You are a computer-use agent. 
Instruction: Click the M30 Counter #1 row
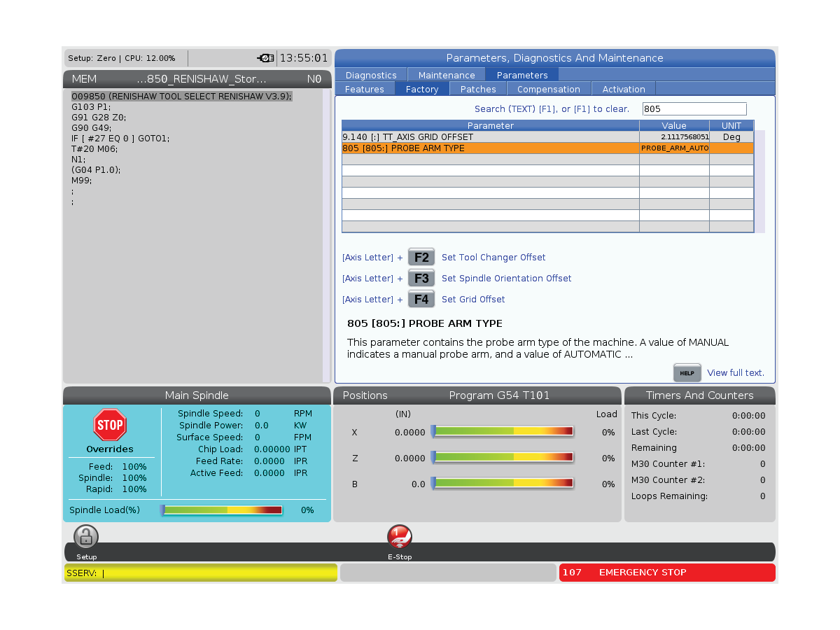699,464
